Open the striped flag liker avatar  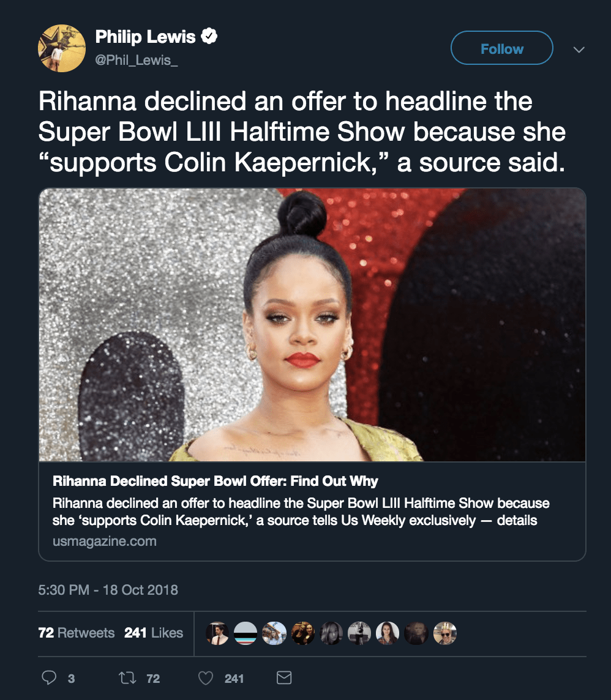click(x=246, y=633)
